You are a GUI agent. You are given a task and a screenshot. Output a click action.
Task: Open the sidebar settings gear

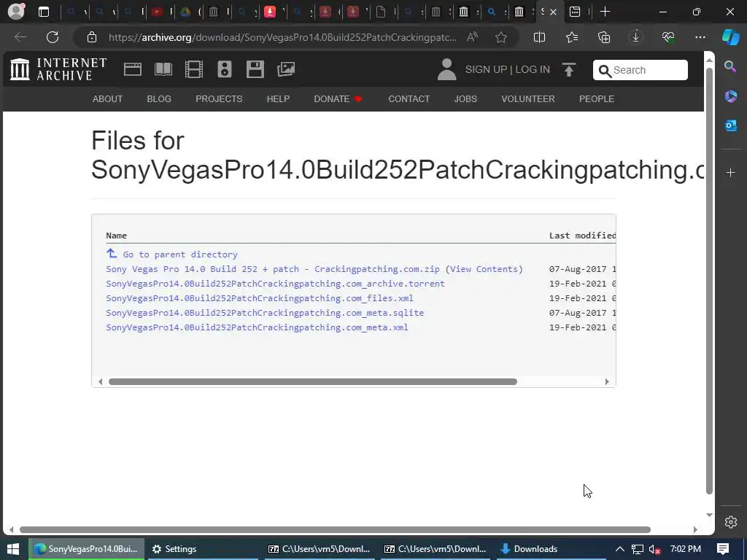pos(731,522)
